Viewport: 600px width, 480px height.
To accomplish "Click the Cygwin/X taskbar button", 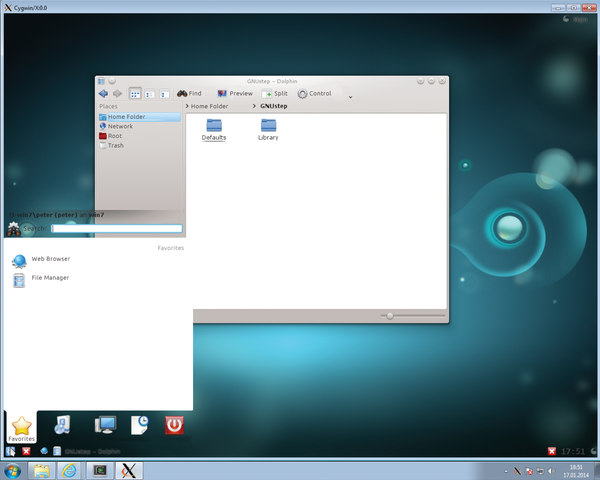I will coord(129,470).
